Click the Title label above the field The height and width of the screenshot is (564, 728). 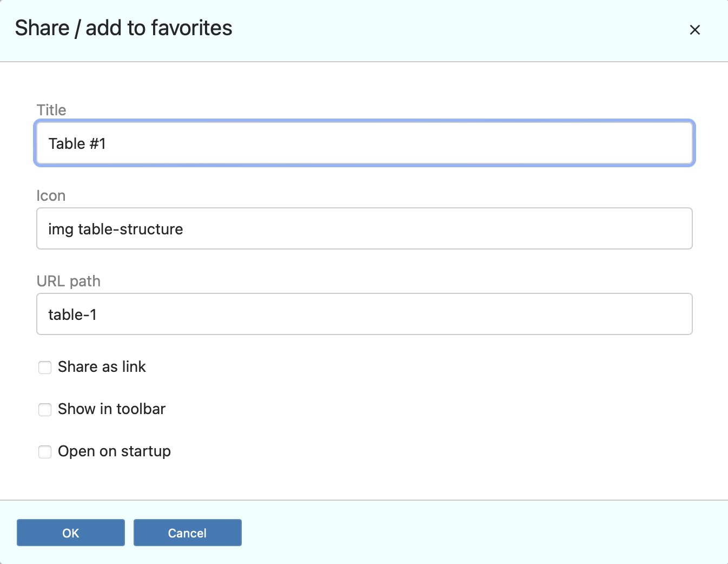point(51,110)
